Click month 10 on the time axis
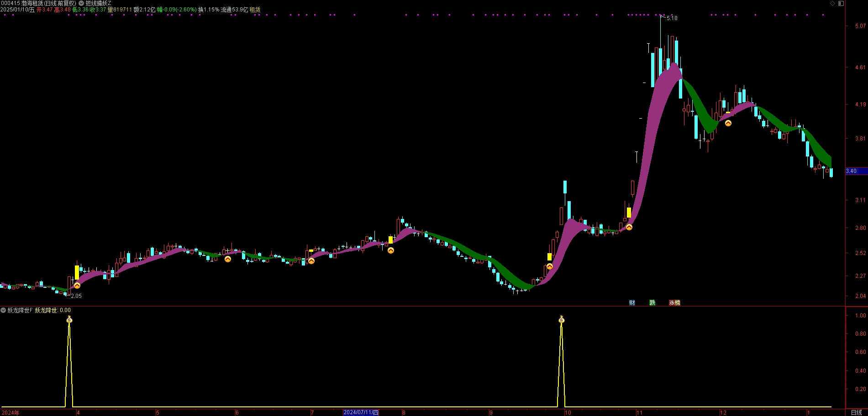This screenshot has width=868, height=416. click(568, 413)
